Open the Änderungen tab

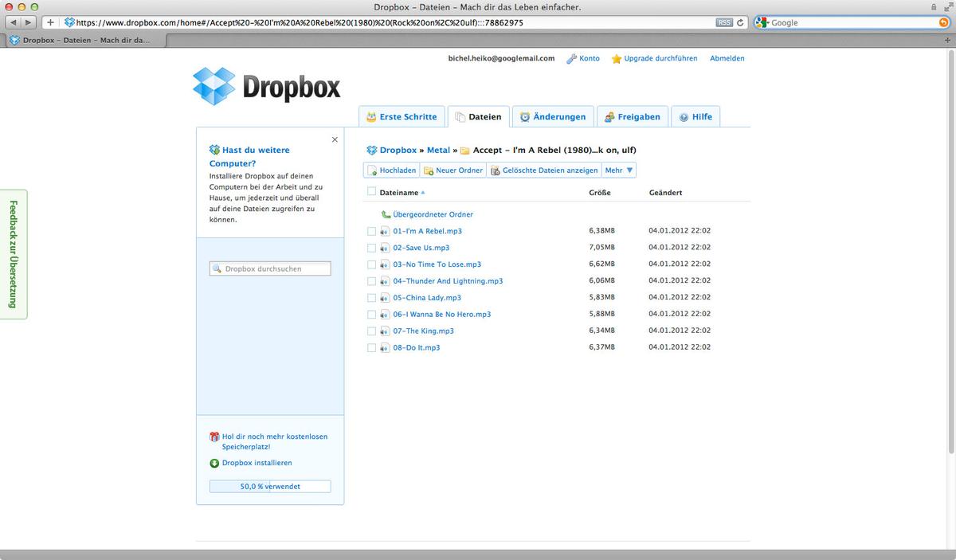pyautogui.click(x=553, y=116)
